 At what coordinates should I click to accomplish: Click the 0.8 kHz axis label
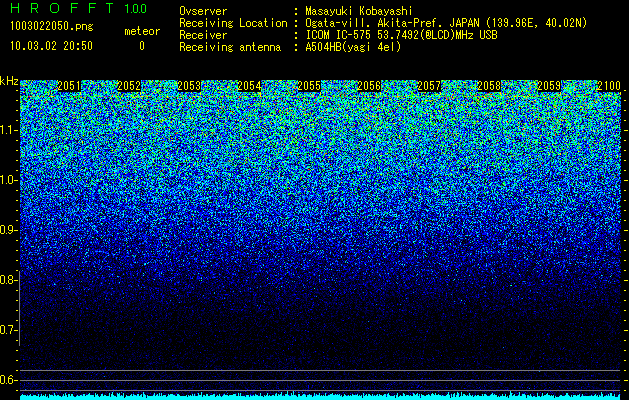(7, 280)
